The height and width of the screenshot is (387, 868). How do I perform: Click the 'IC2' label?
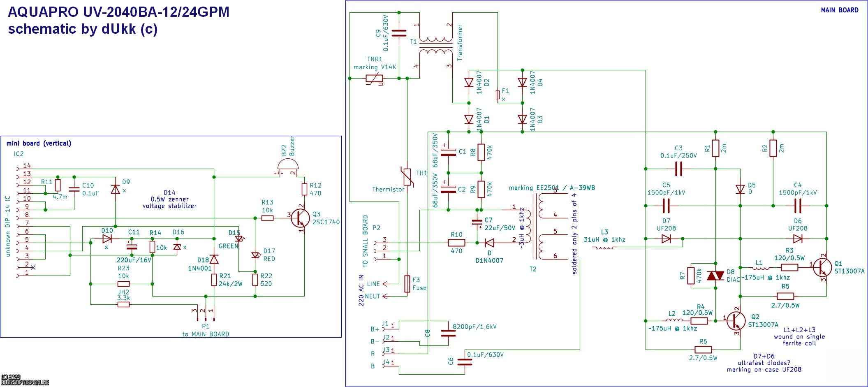[19, 154]
